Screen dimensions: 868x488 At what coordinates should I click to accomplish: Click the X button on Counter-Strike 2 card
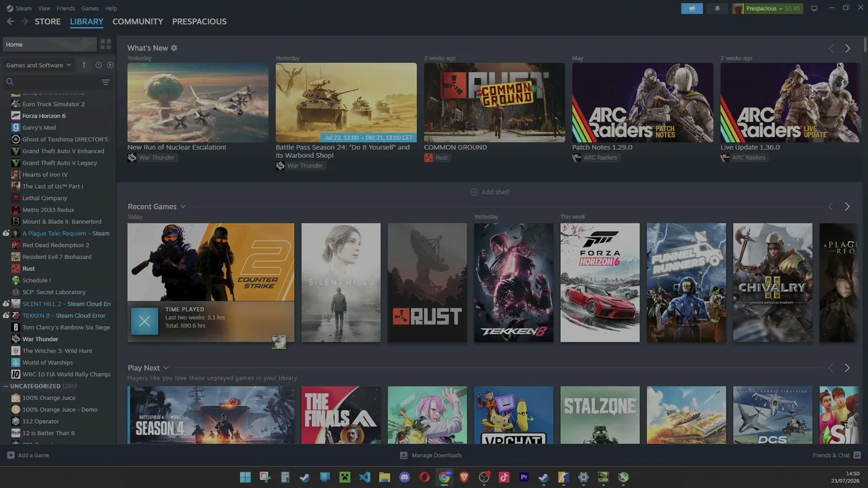144,321
